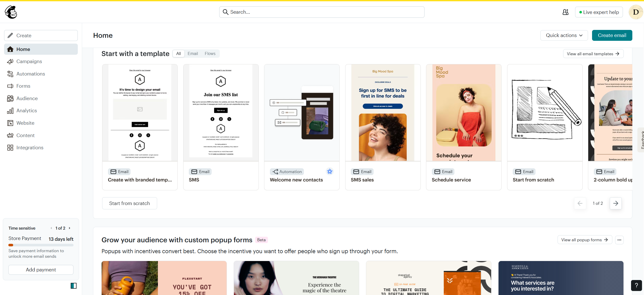
Task: Click the '1 of 2' template page text
Action: tap(598, 203)
